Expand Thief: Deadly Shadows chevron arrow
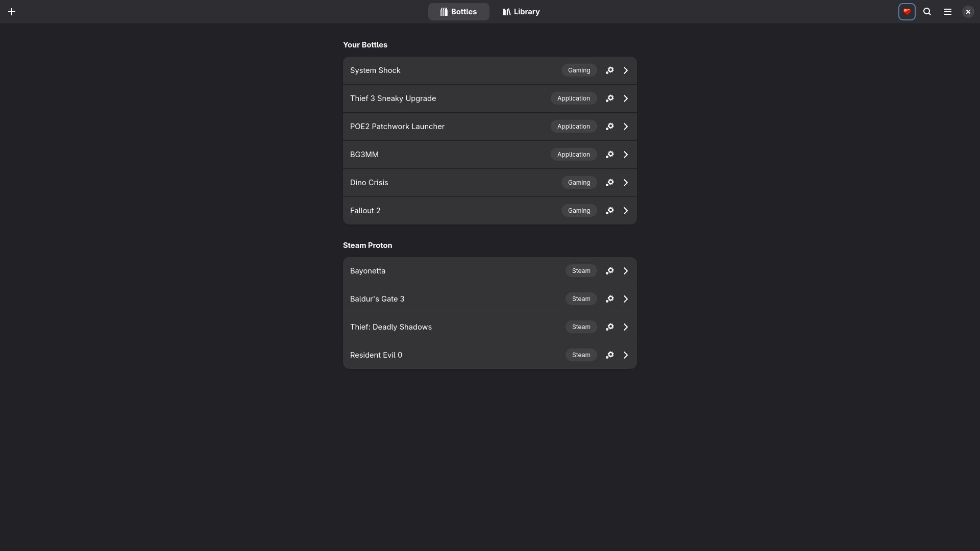The height and width of the screenshot is (551, 980). click(625, 327)
